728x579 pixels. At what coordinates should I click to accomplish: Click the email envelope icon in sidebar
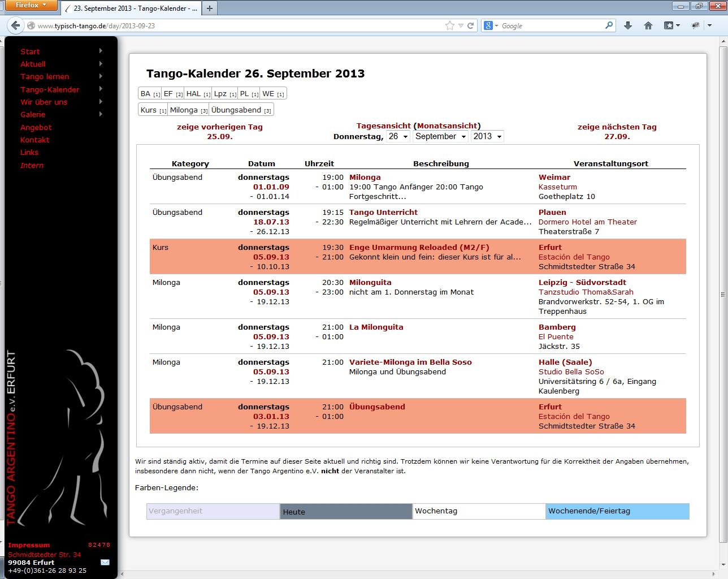105,562
